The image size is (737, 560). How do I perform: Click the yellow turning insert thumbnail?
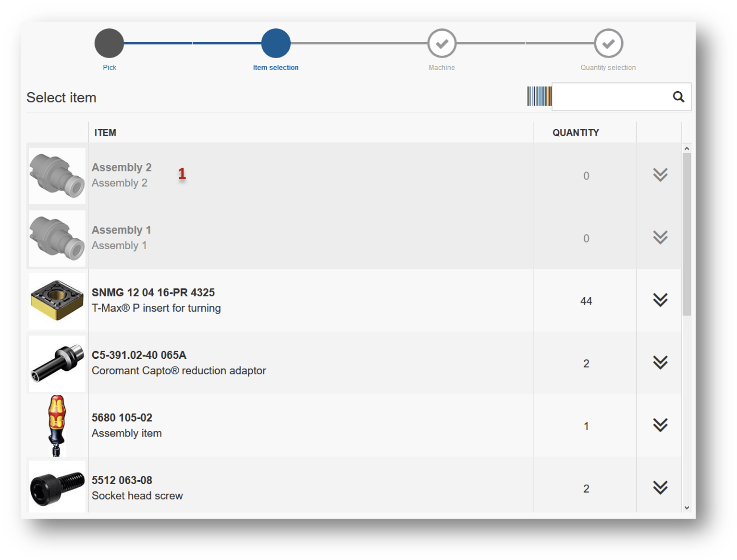[x=57, y=301]
